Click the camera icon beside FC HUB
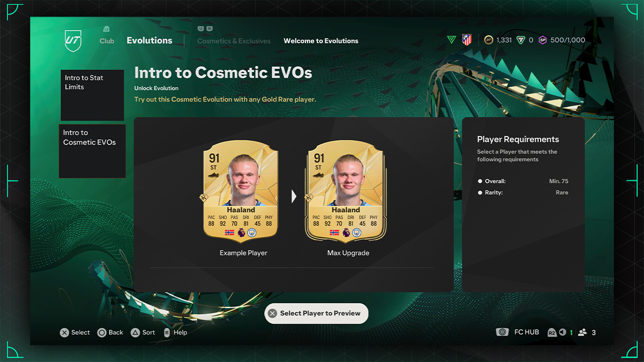 click(x=502, y=332)
